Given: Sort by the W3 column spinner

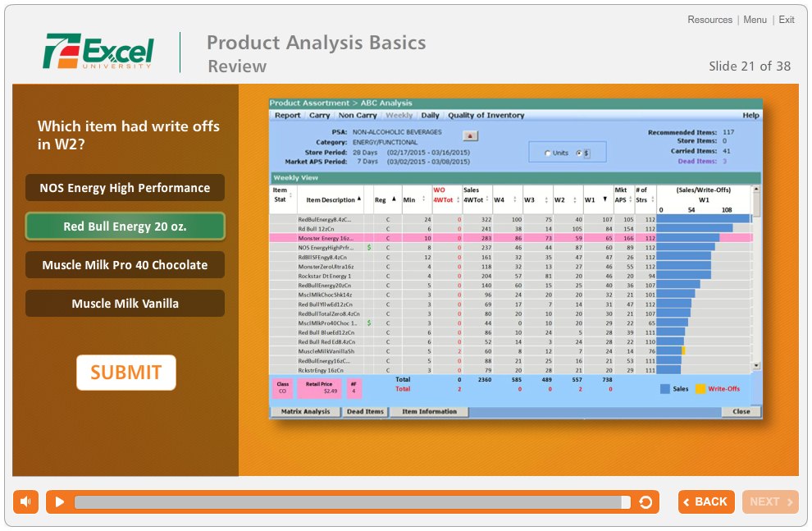Looking at the screenshot, I should 546,199.
